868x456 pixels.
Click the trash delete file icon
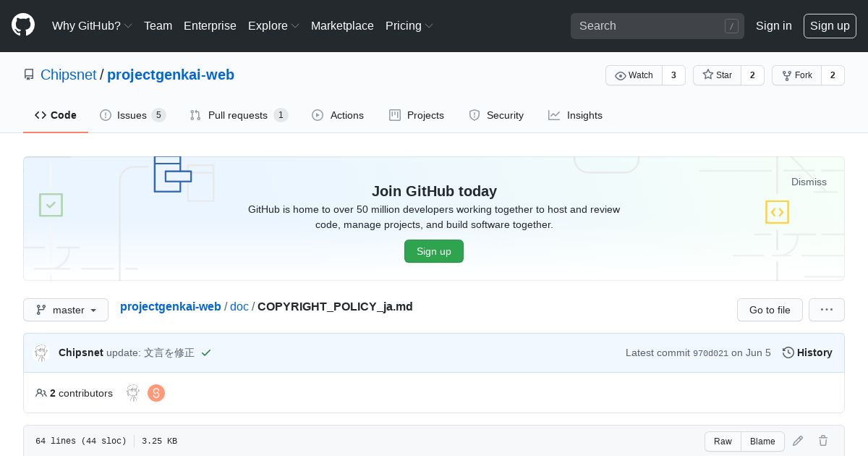tap(823, 441)
